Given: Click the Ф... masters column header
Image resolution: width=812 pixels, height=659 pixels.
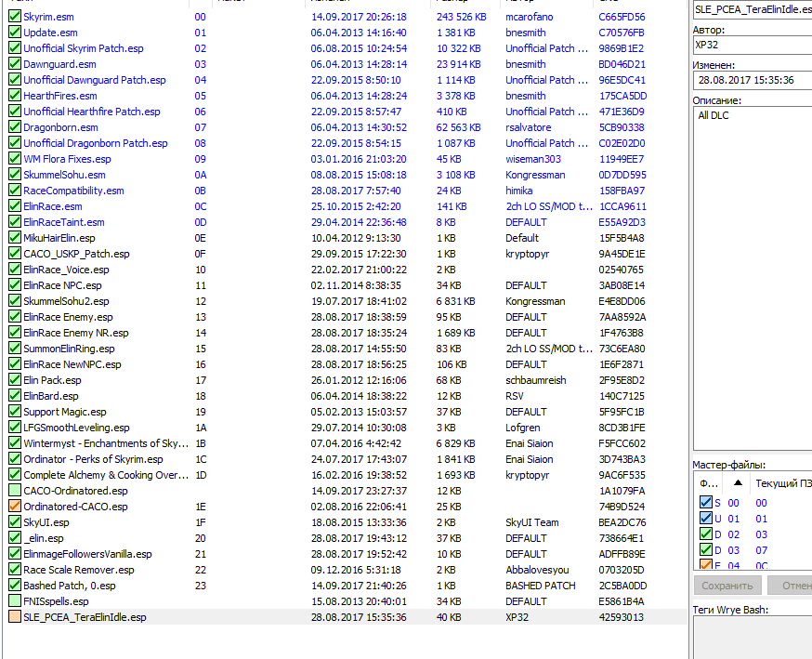Looking at the screenshot, I should pyautogui.click(x=709, y=482).
